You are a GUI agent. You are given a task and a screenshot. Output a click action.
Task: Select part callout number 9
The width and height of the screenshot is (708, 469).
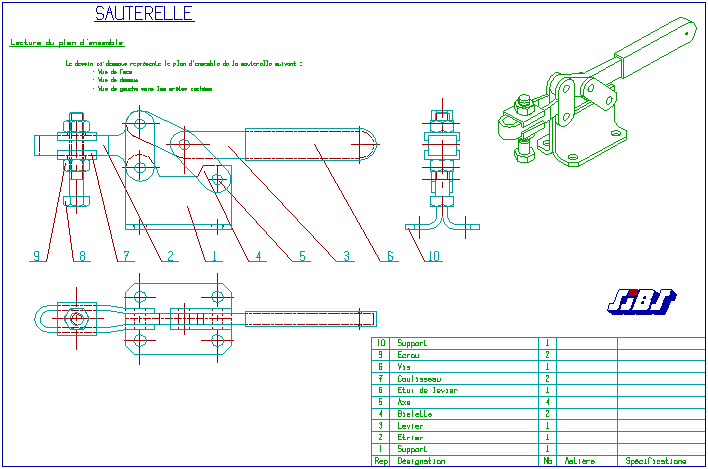37,257
